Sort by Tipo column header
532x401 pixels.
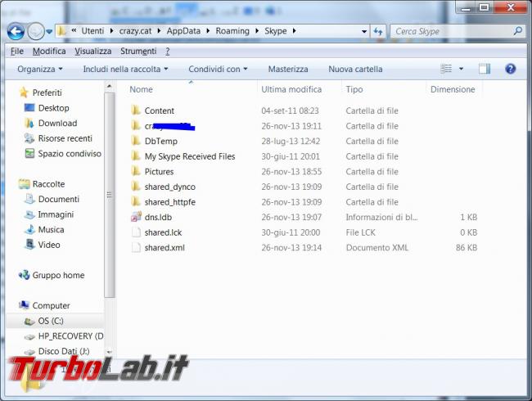coord(354,89)
